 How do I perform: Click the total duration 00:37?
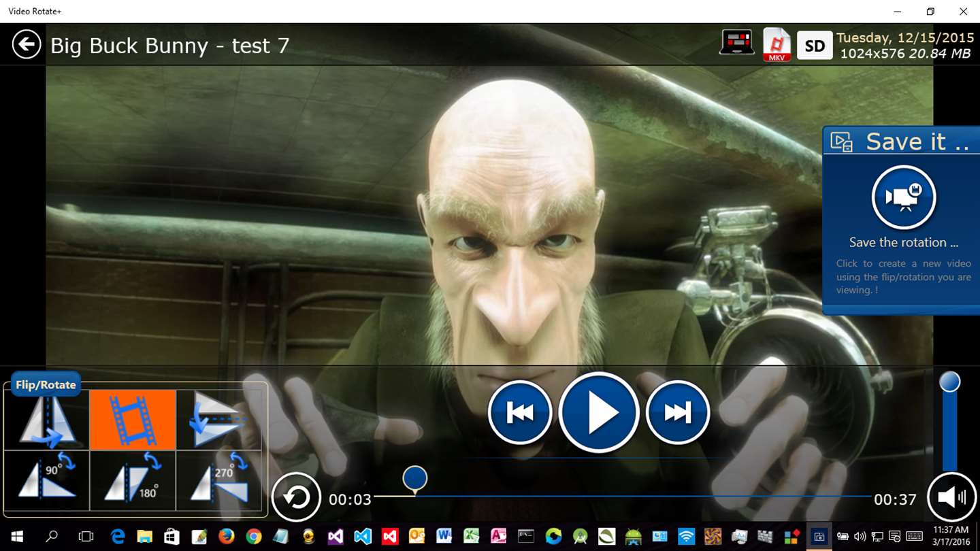click(x=895, y=500)
